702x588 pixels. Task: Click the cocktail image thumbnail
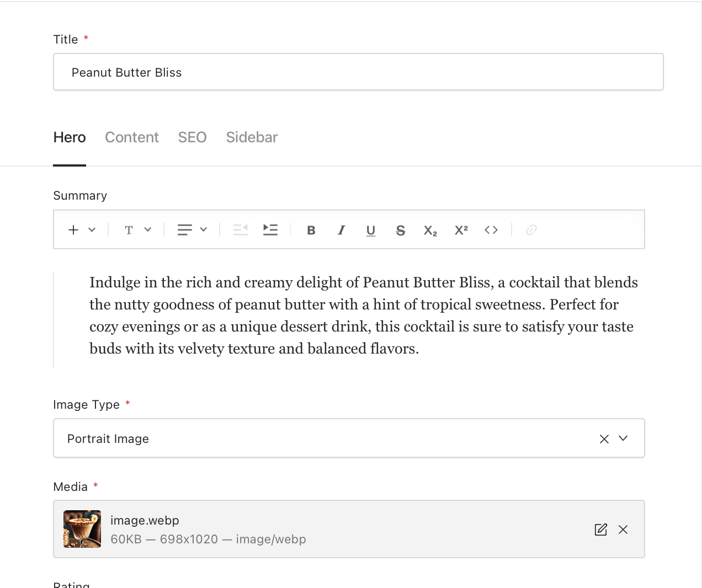click(x=82, y=529)
